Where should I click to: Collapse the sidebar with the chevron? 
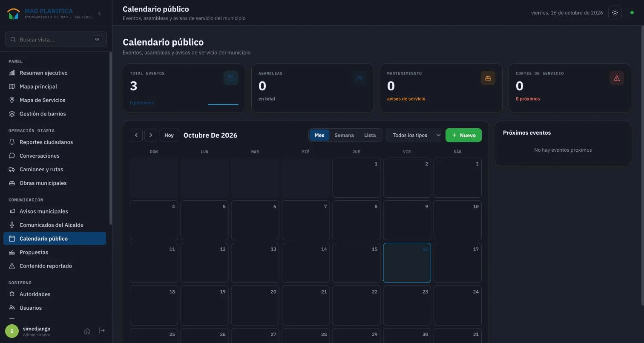(99, 13)
